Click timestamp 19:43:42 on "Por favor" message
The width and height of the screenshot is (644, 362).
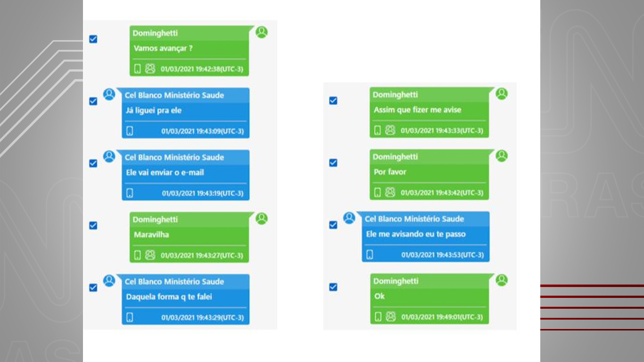[x=442, y=193]
